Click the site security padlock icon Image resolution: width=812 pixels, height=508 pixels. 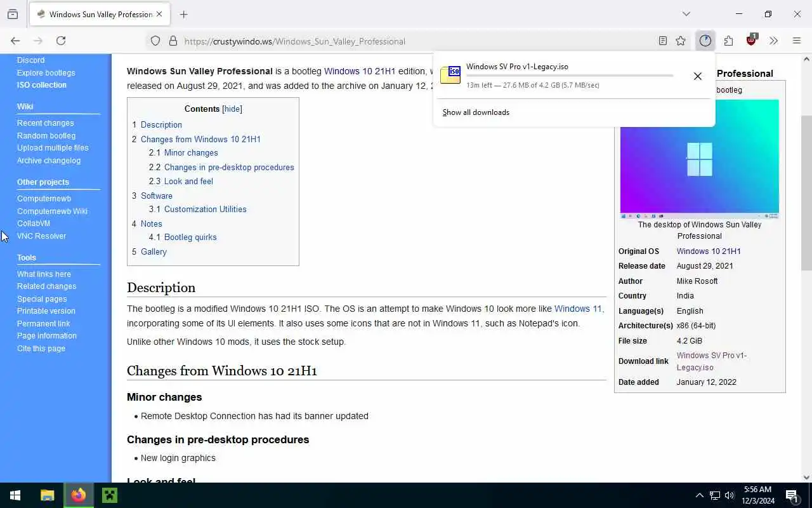(173, 41)
